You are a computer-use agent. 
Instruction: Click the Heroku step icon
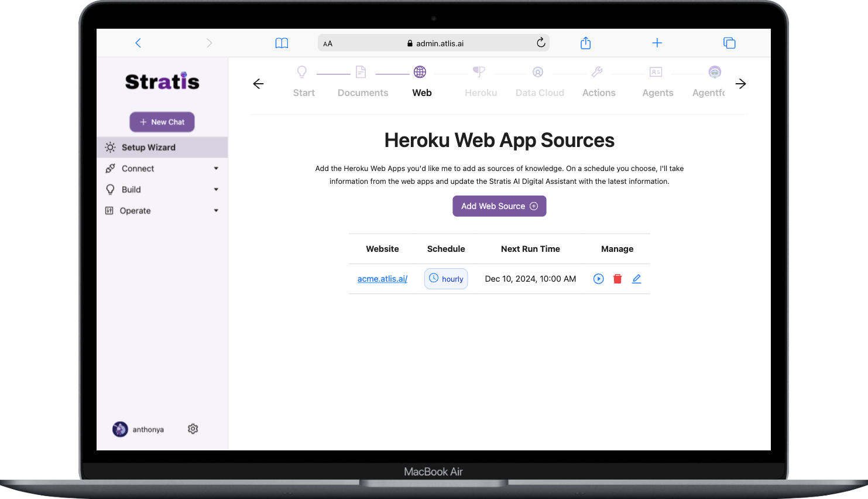pos(479,72)
